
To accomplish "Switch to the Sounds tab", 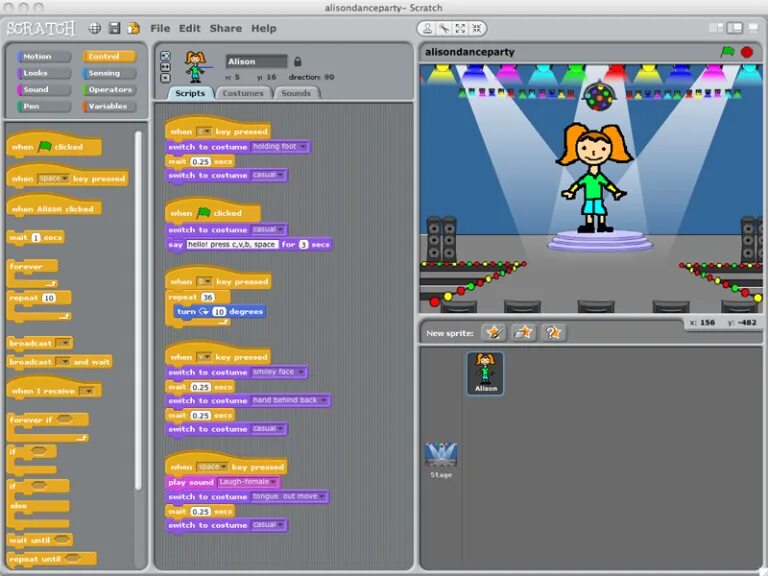I will [296, 93].
